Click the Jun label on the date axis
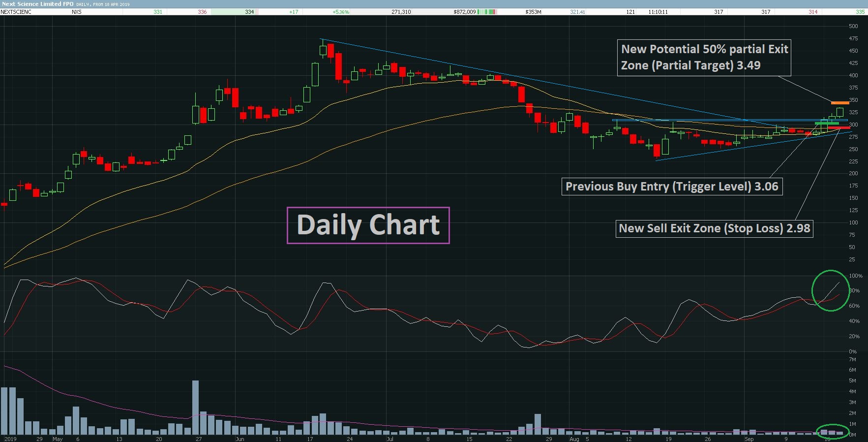 coord(239,439)
